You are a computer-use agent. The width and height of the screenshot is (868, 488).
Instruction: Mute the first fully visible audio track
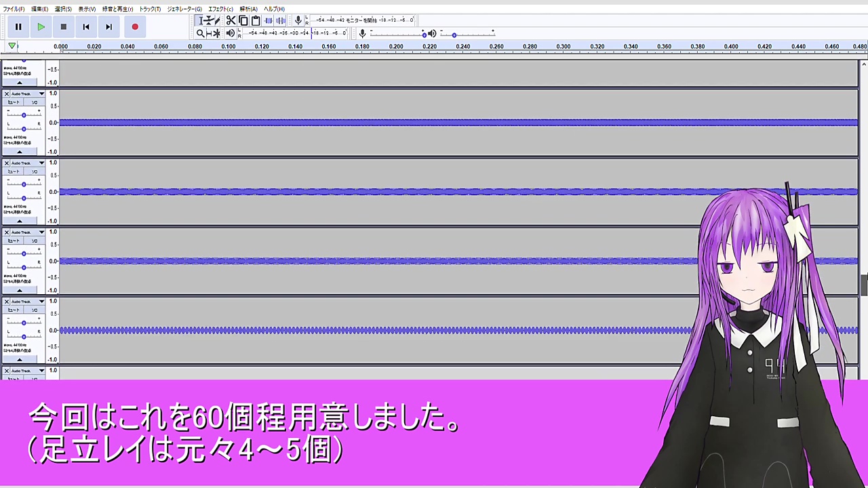pyautogui.click(x=14, y=102)
